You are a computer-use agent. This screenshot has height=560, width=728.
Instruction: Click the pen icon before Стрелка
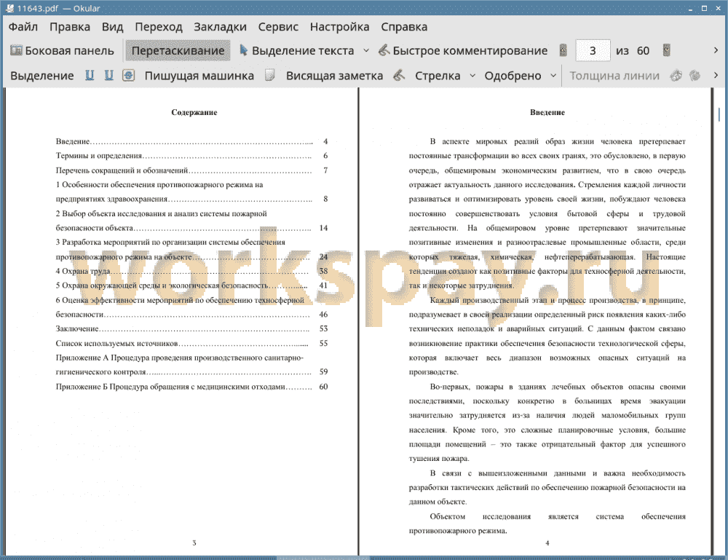pyautogui.click(x=399, y=75)
